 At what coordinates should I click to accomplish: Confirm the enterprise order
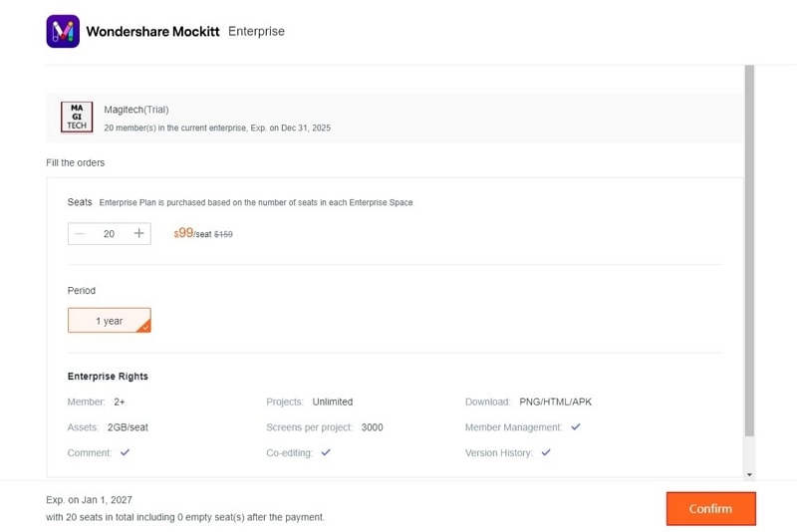click(710, 509)
